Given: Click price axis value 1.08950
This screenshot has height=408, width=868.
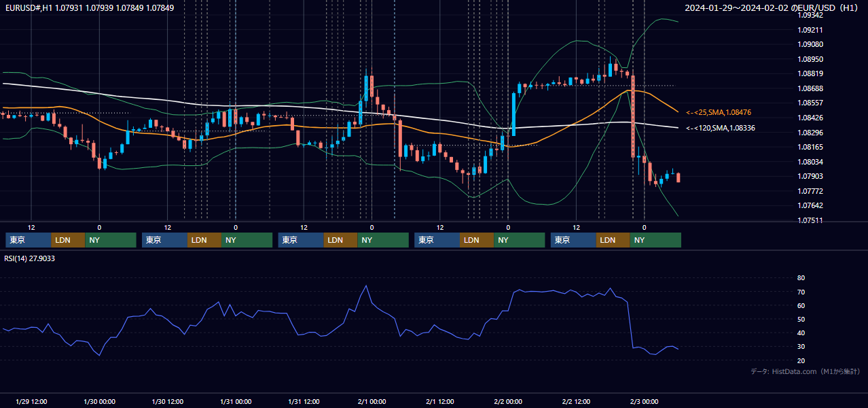Looking at the screenshot, I should (810, 59).
